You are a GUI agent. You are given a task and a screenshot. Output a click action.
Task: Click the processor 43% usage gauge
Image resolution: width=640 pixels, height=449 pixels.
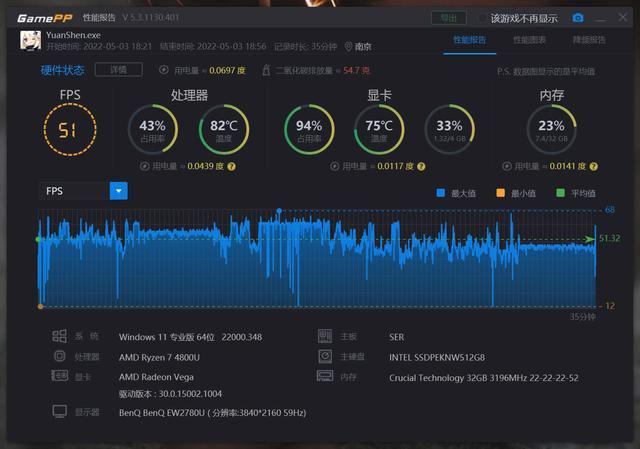pos(153,129)
